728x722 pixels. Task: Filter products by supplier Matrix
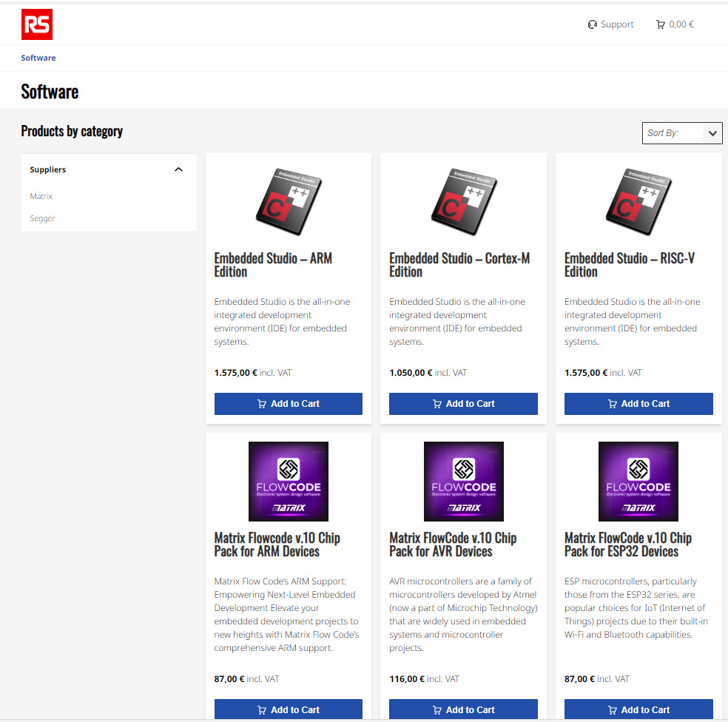pos(41,196)
